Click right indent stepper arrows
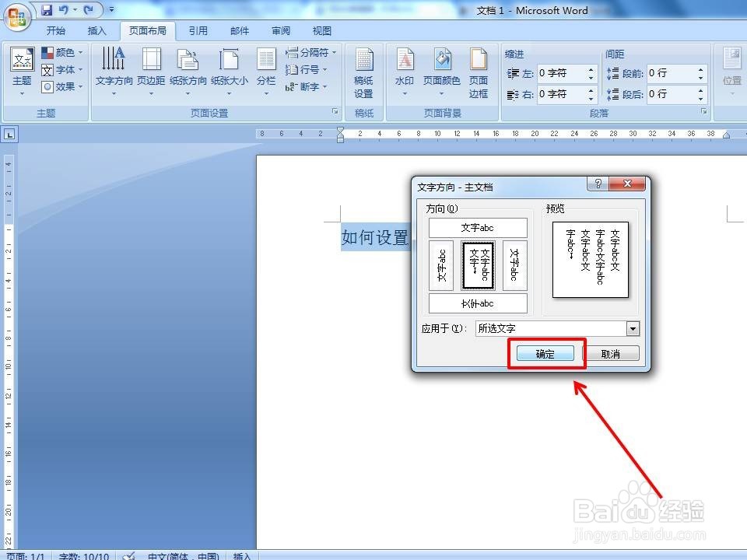The height and width of the screenshot is (560, 747). [591, 94]
